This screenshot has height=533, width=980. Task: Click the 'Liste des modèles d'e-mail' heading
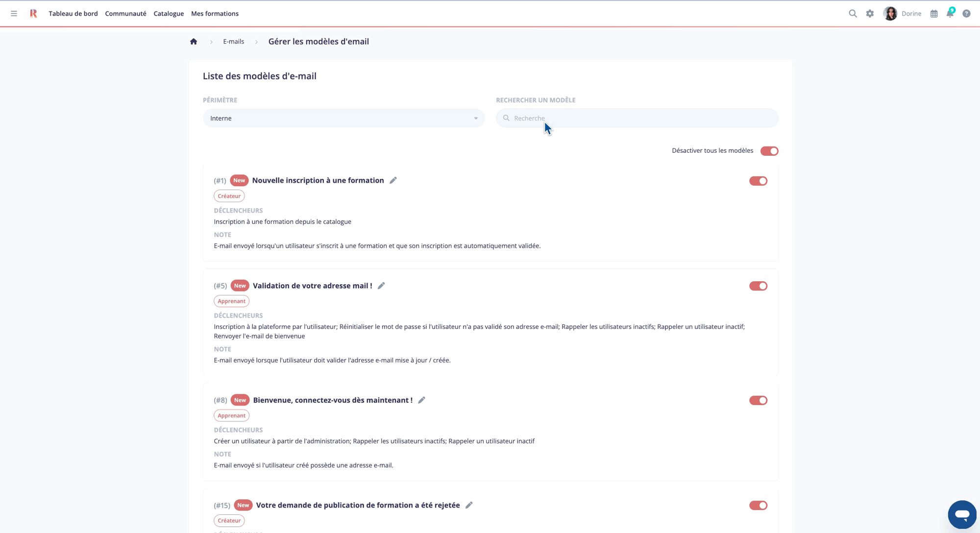(260, 76)
